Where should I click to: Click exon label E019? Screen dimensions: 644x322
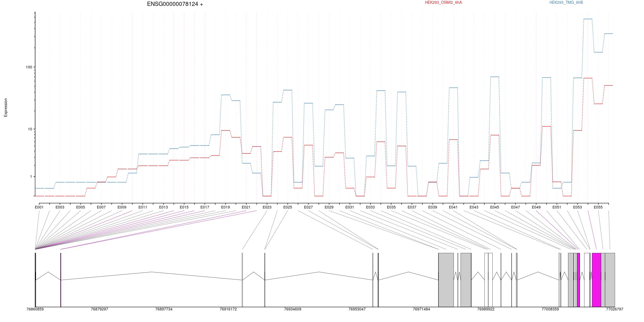coord(225,207)
